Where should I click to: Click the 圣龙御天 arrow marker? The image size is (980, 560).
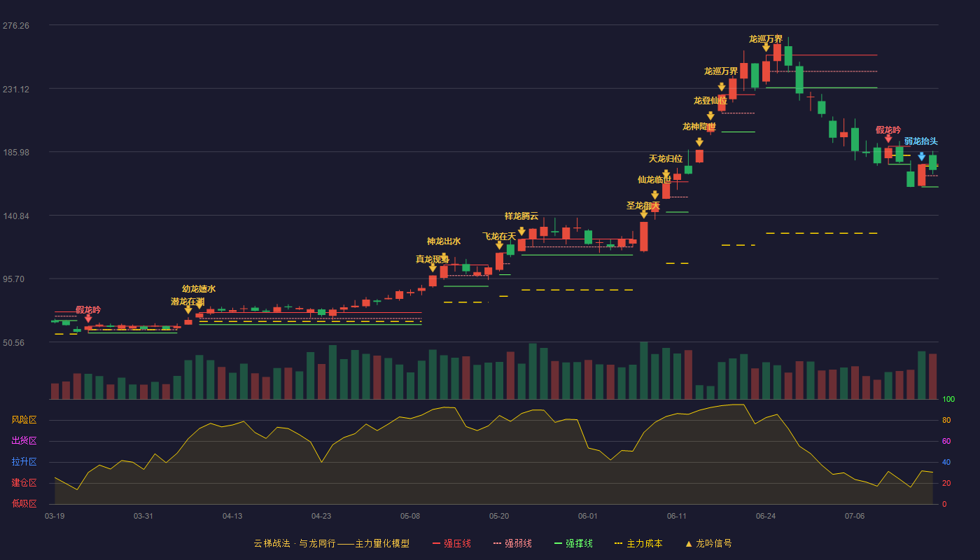pyautogui.click(x=644, y=214)
